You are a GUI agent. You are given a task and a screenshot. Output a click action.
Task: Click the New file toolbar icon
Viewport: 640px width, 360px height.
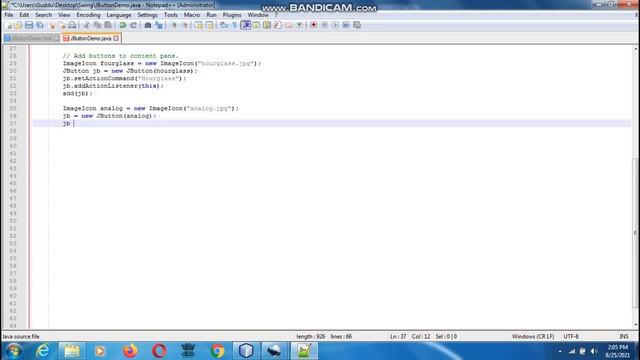pos(8,25)
